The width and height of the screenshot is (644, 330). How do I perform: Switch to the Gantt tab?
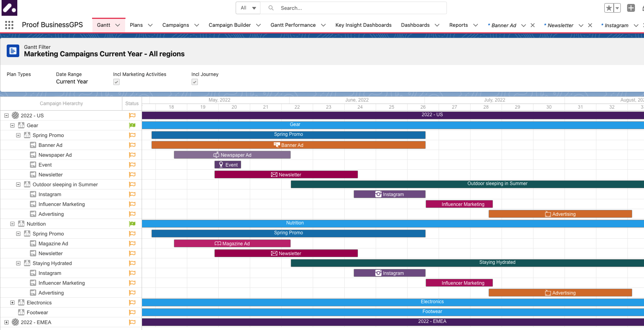click(x=103, y=25)
